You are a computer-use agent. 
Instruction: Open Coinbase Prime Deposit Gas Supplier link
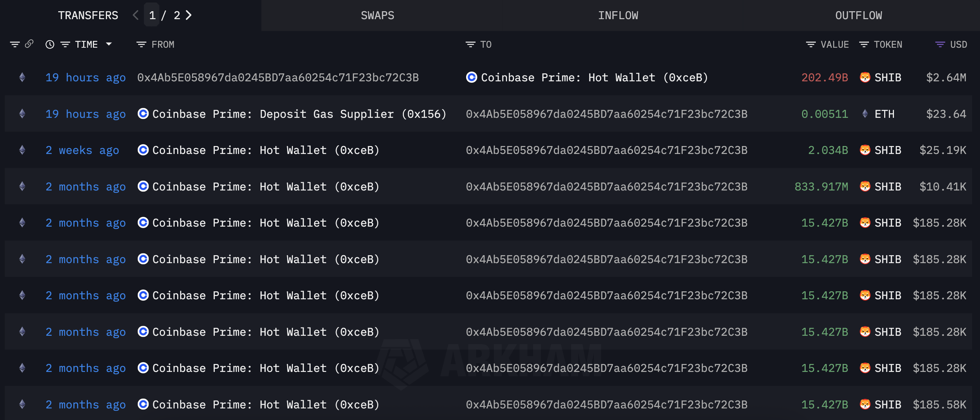(299, 114)
